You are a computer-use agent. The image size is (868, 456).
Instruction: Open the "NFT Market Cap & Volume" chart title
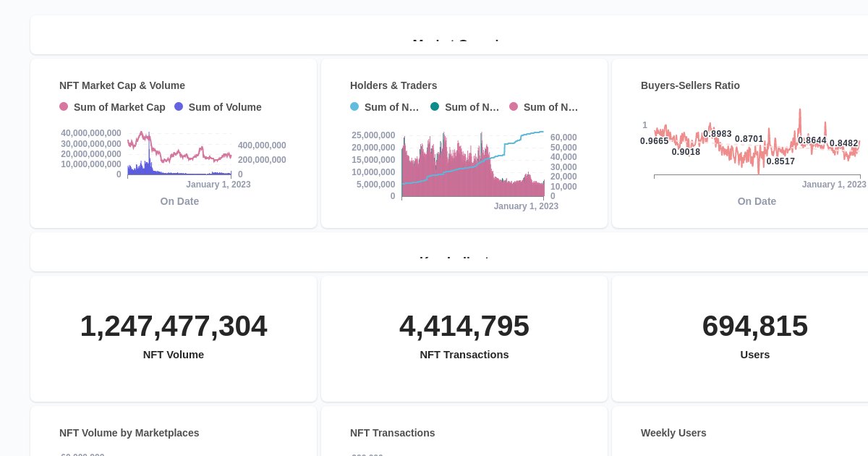pos(122,85)
